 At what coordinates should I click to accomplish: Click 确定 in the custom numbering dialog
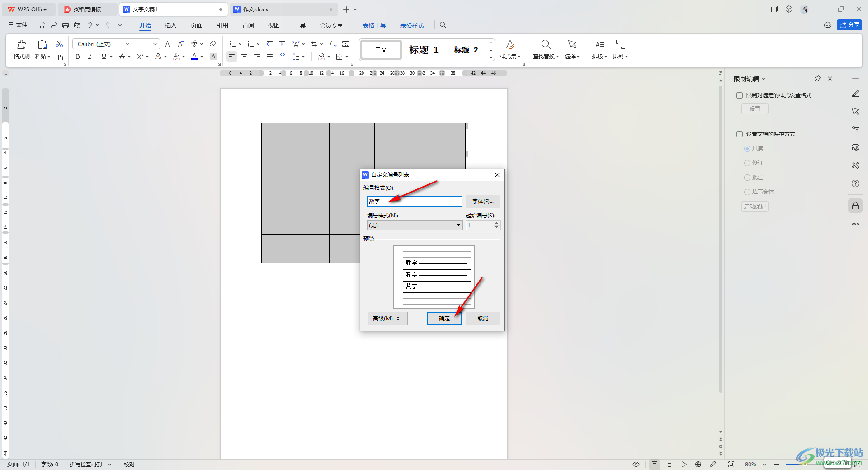coord(444,319)
